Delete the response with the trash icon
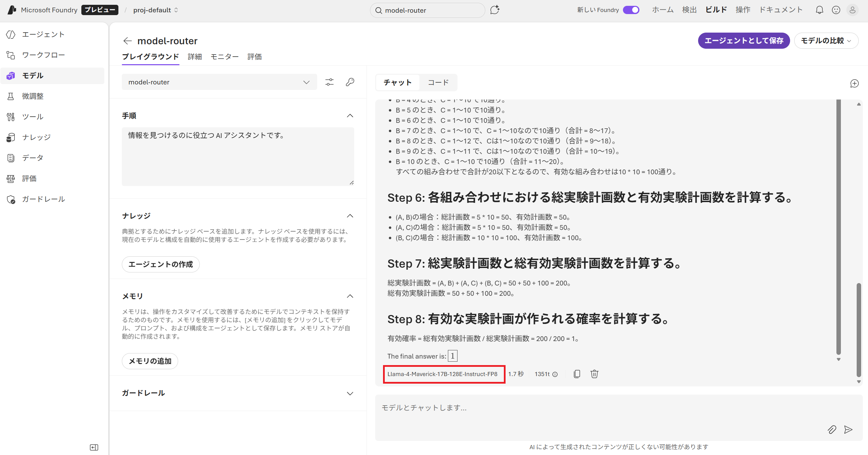868x455 pixels. (594, 374)
